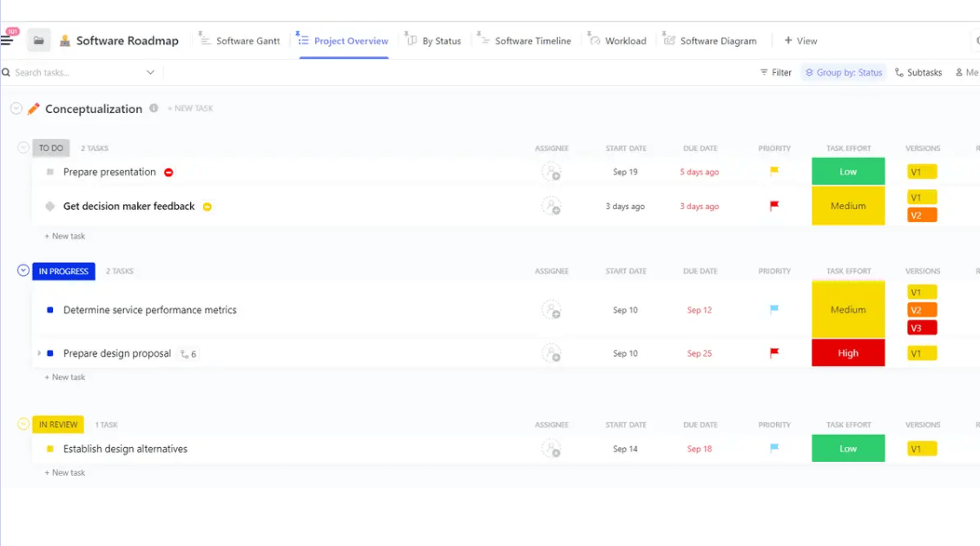The width and height of the screenshot is (980, 546).
Task: Open the Conceptualization info icon
Action: [154, 109]
